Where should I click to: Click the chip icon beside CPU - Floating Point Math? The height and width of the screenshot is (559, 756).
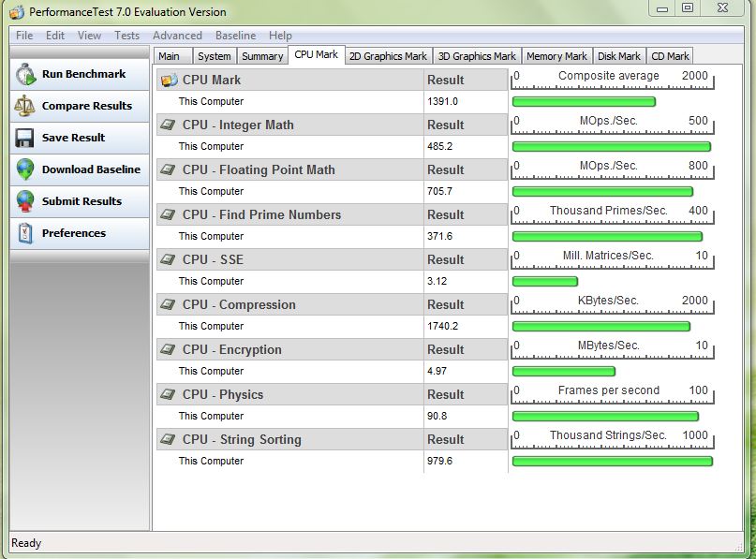coord(168,169)
